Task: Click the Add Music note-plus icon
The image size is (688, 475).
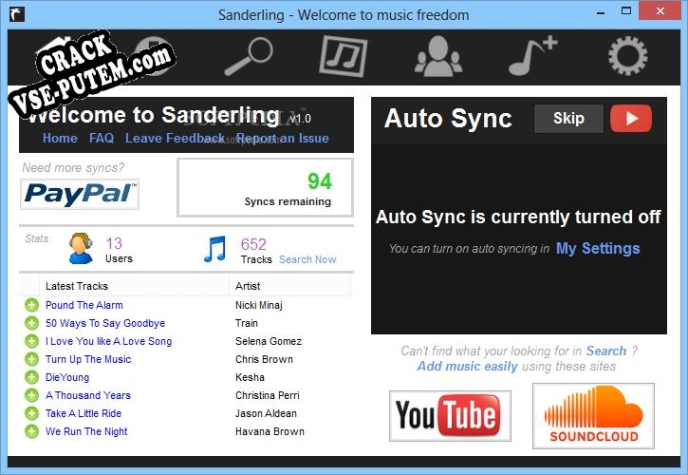Action: [533, 56]
